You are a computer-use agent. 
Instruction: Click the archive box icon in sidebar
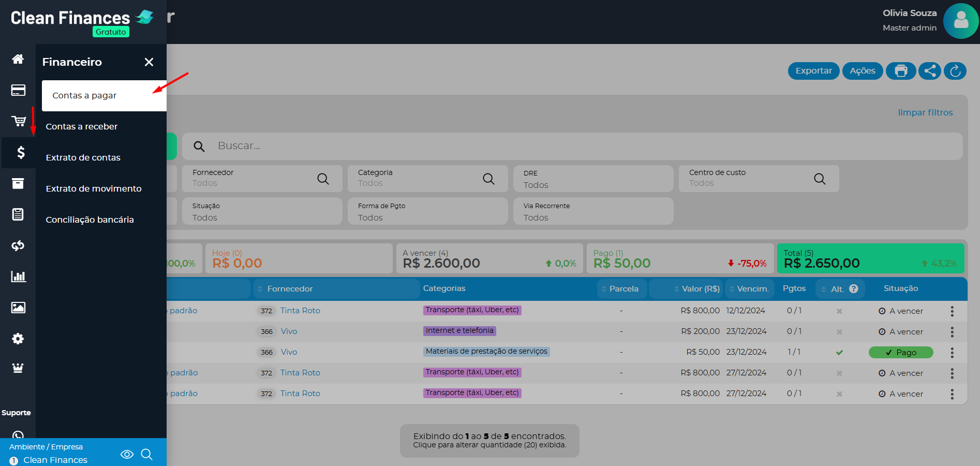(18, 183)
